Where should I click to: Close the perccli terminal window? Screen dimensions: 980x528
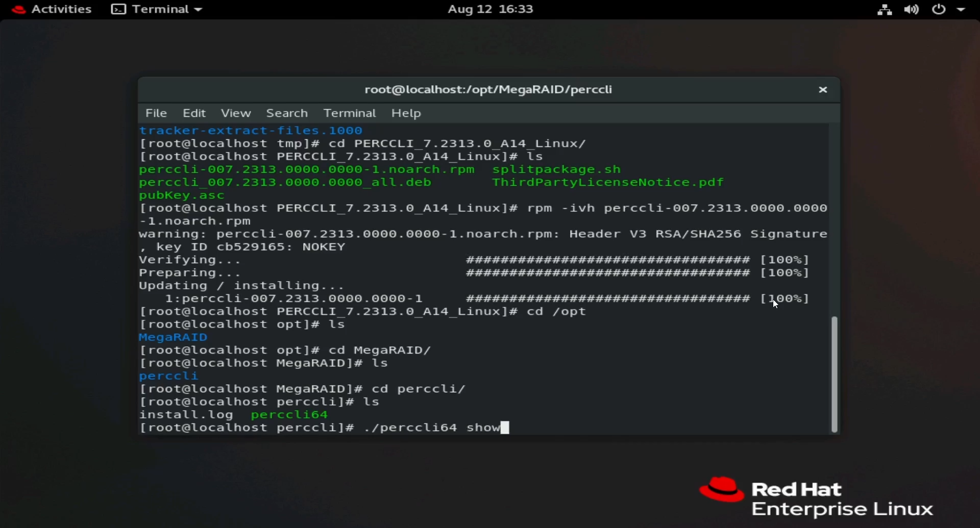822,89
